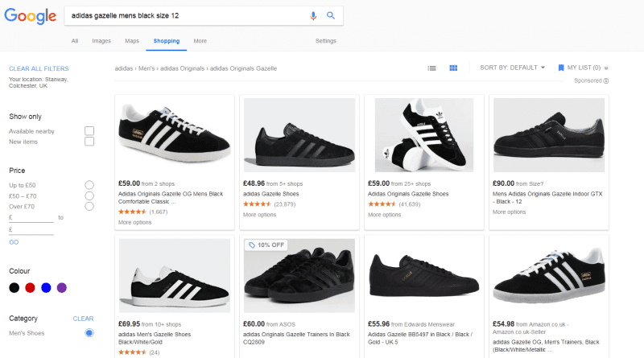The height and width of the screenshot is (358, 644).
Task: Click Adidas Originals Gazelle OG Mens Black title
Action: point(171,197)
